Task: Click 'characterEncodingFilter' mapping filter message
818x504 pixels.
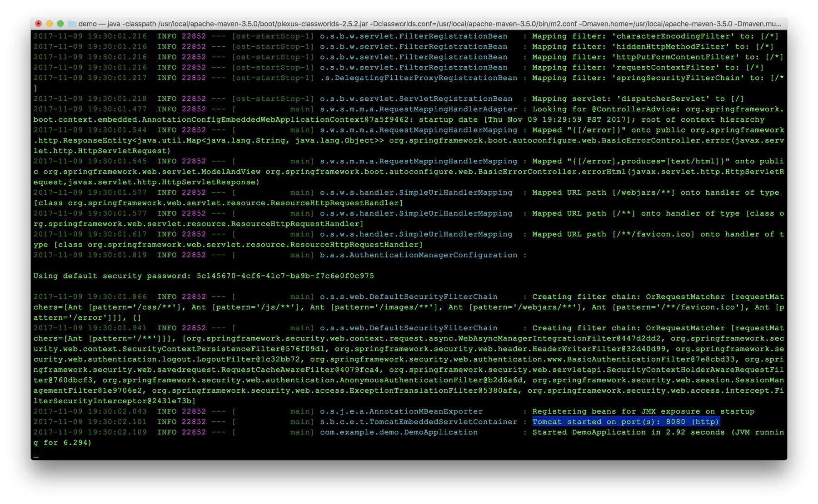Action: pos(655,36)
